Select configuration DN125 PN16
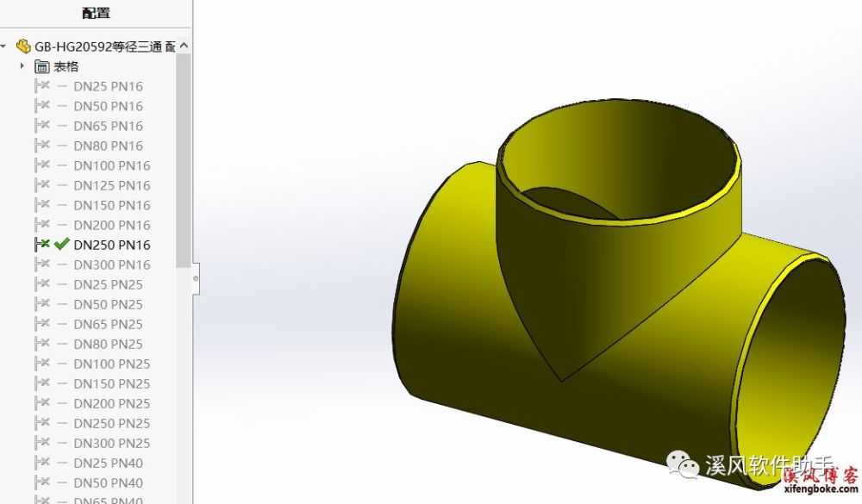The width and height of the screenshot is (862, 504). click(111, 185)
